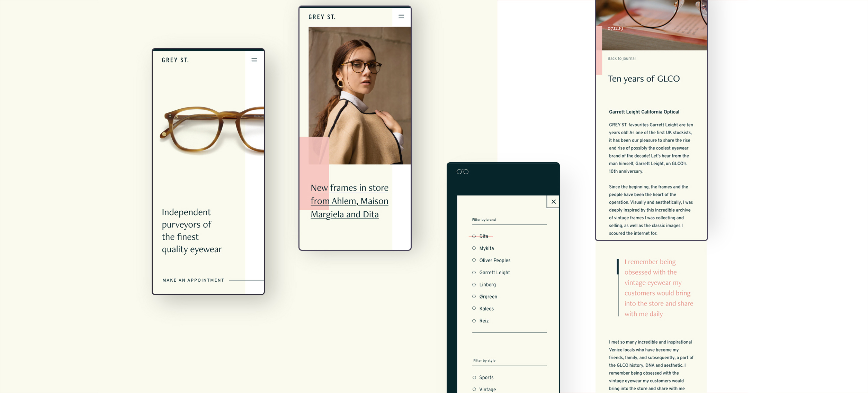Open the New frames in store headline link
The height and width of the screenshot is (393, 868).
pyautogui.click(x=349, y=201)
